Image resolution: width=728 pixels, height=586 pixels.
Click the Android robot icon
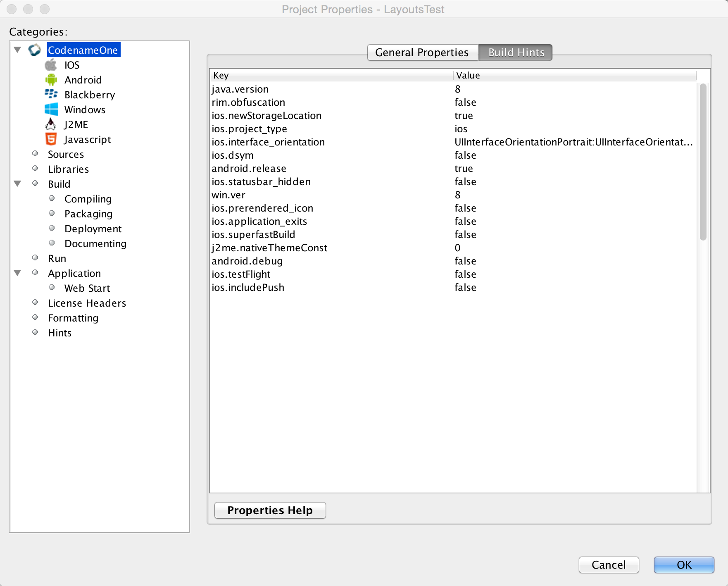point(51,80)
